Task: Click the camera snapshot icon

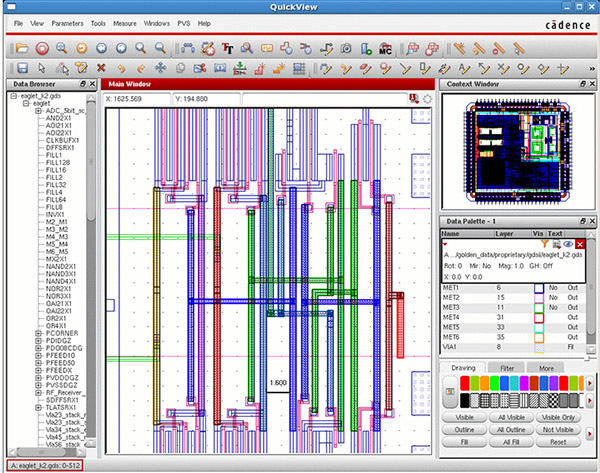Action: (x=346, y=49)
